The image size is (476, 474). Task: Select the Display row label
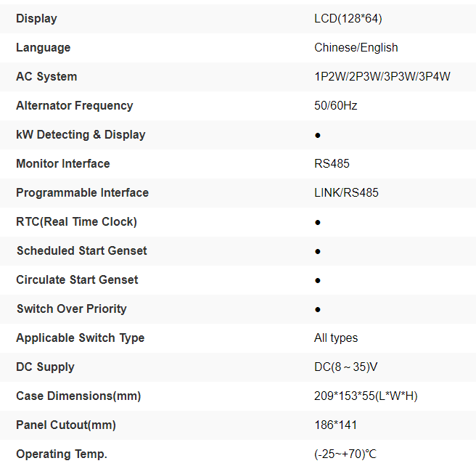(x=36, y=18)
